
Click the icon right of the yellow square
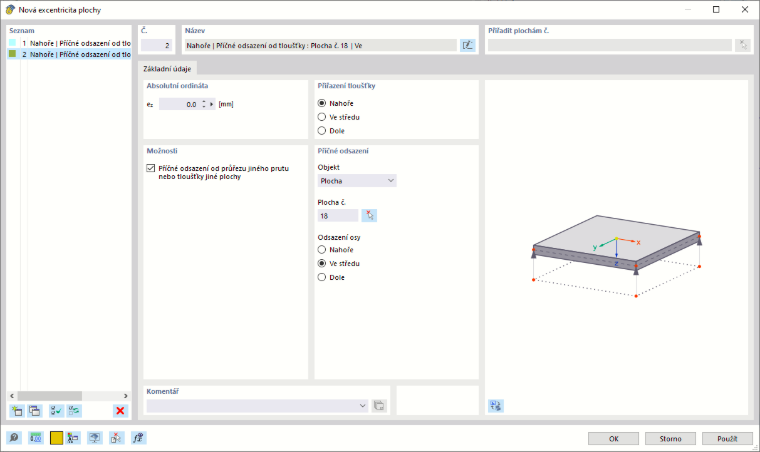tap(73, 438)
